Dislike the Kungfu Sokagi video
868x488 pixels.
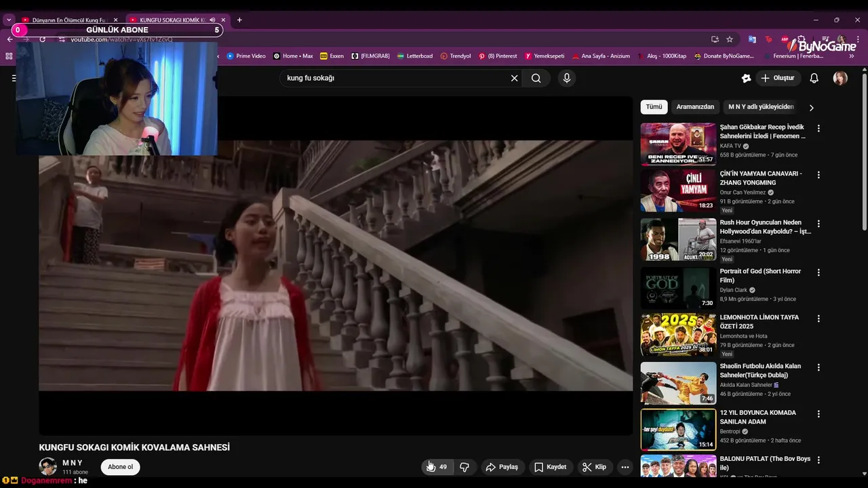[x=465, y=467]
